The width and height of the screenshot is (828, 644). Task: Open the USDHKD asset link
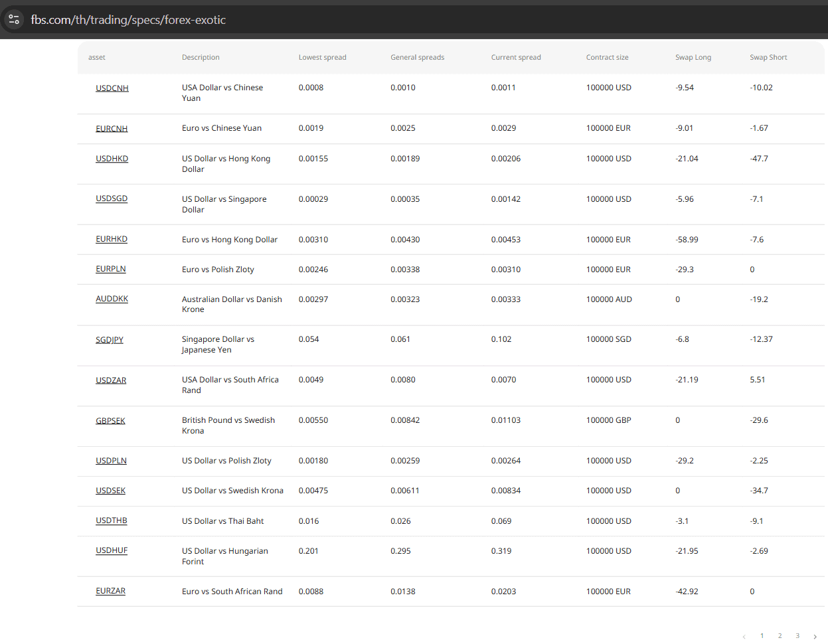click(112, 159)
